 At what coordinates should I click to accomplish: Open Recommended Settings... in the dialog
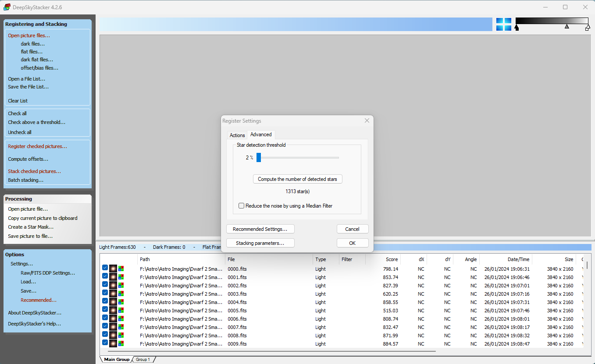pos(260,229)
